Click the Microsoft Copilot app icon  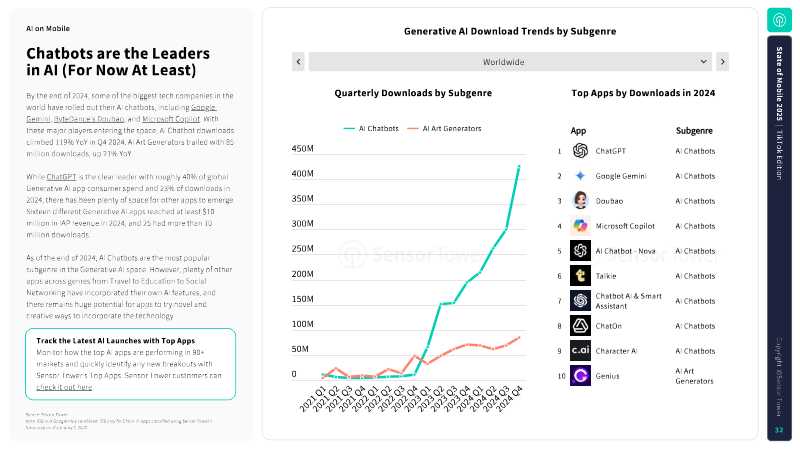pos(580,226)
